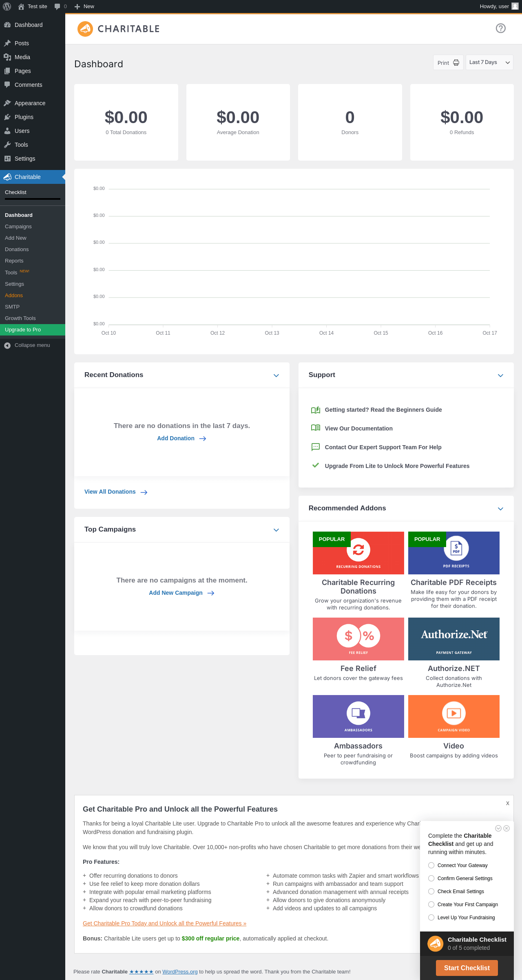This screenshot has width=522, height=980.
Task: Click the Charitable megaphone logo in header
Action: point(85,29)
